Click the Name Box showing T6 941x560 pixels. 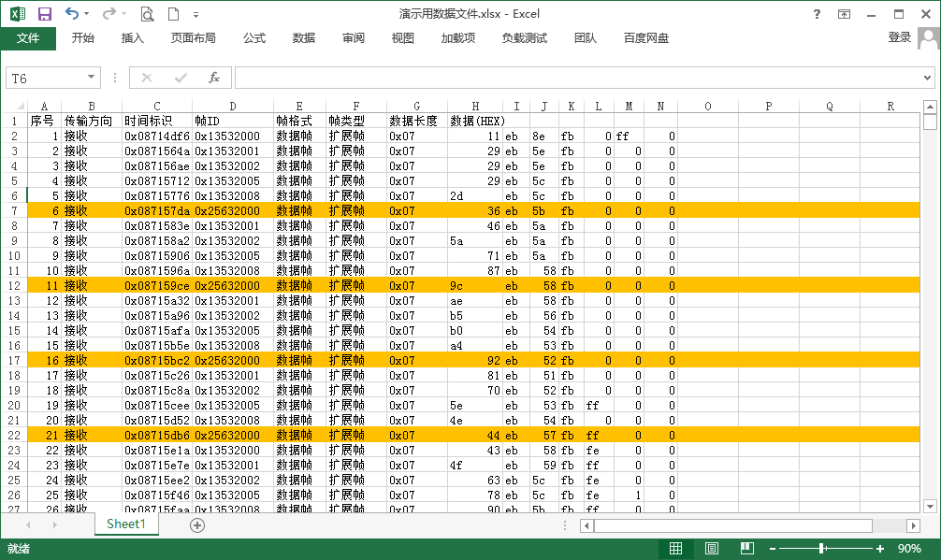point(46,78)
